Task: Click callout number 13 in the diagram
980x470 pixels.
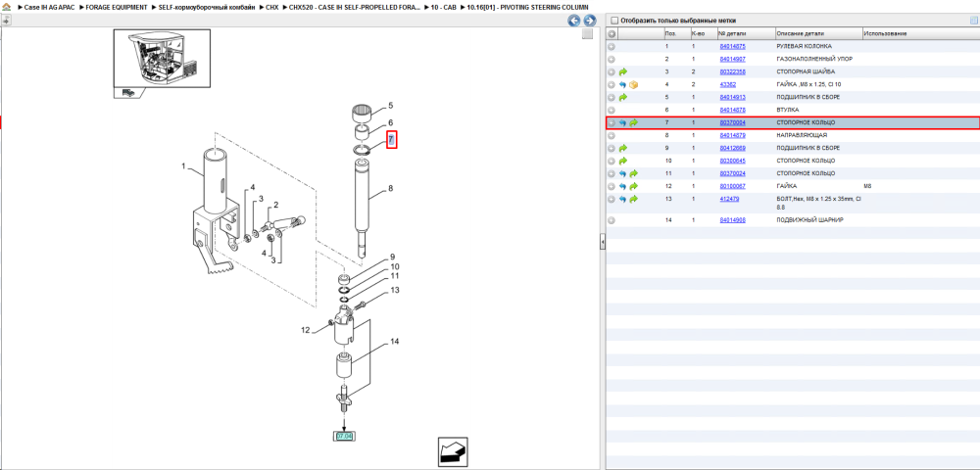Action: [x=394, y=290]
